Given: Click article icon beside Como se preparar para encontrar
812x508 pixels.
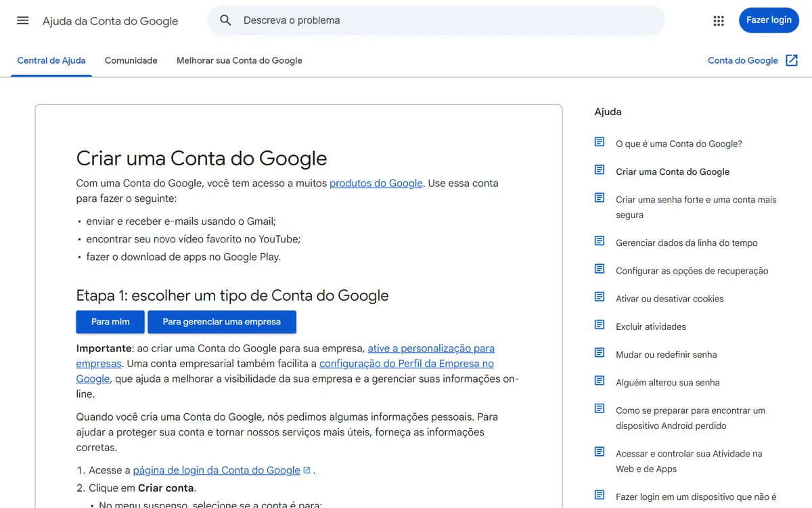Looking at the screenshot, I should tap(600, 408).
